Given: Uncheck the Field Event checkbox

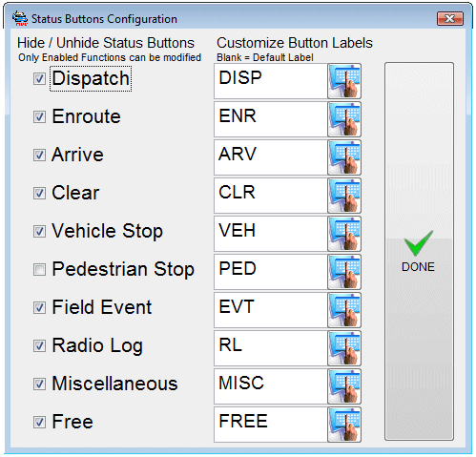Looking at the screenshot, I should coord(39,307).
